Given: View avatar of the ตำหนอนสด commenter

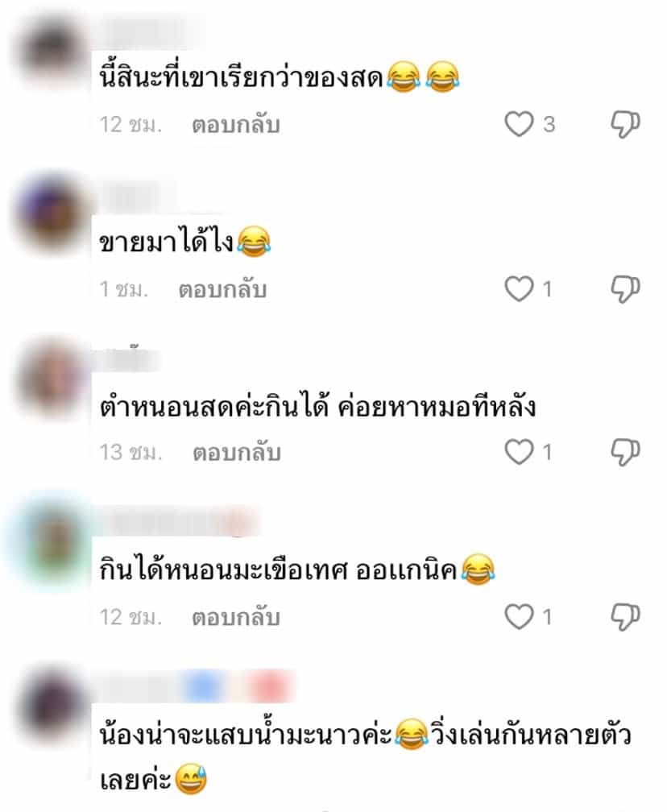Looking at the screenshot, I should pyautogui.click(x=50, y=379).
